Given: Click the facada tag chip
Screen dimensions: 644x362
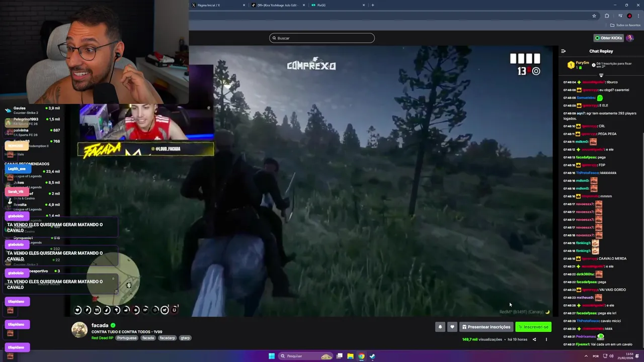Looking at the screenshot, I should click(148, 338).
